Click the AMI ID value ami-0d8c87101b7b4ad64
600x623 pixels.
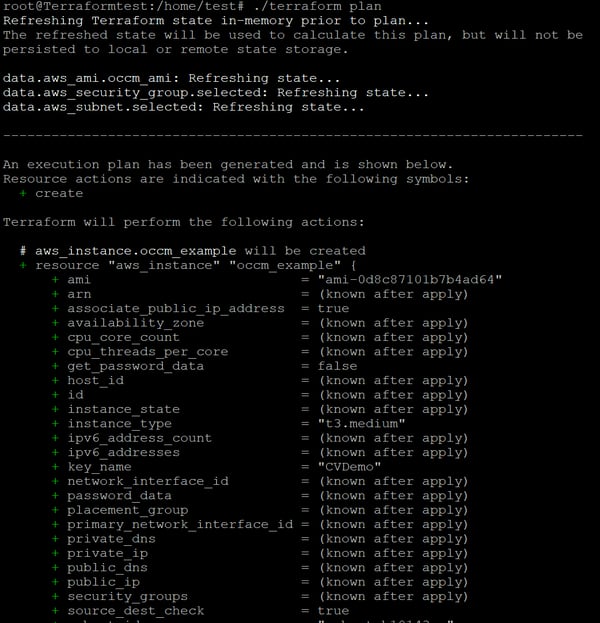410,280
